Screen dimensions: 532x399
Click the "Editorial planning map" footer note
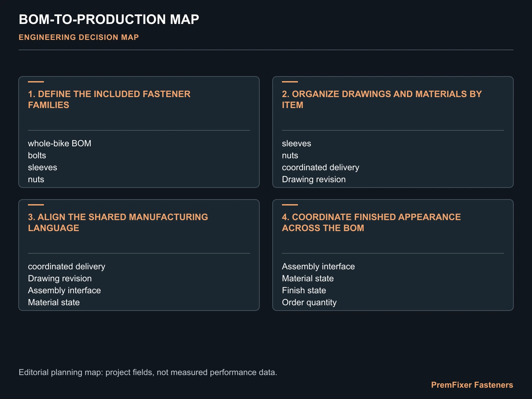point(148,372)
